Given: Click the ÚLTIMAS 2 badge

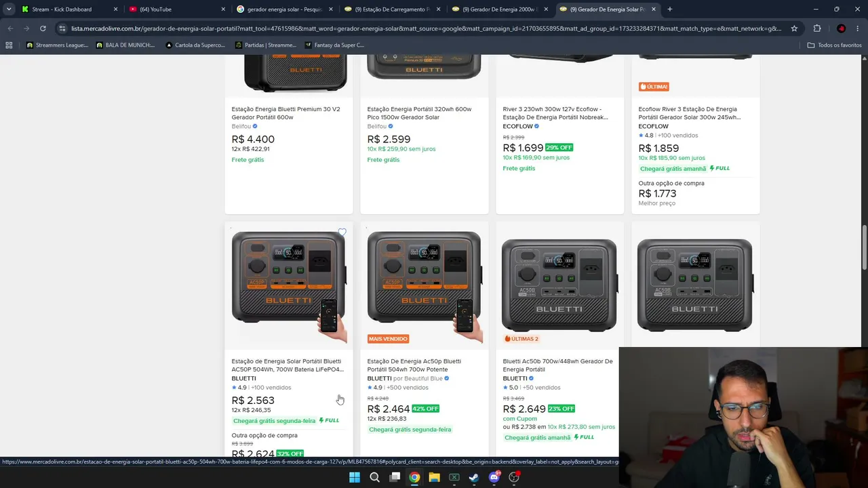Looking at the screenshot, I should 521,339.
